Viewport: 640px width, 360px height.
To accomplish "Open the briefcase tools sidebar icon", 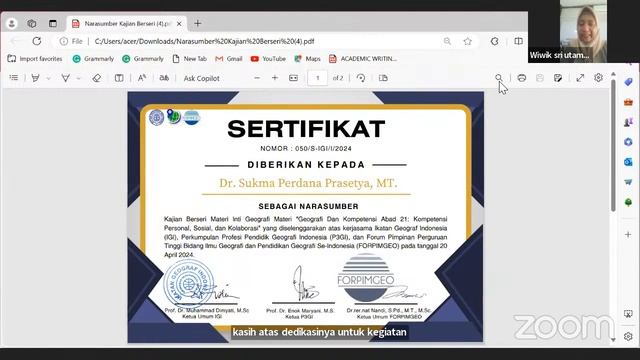I will 628,102.
